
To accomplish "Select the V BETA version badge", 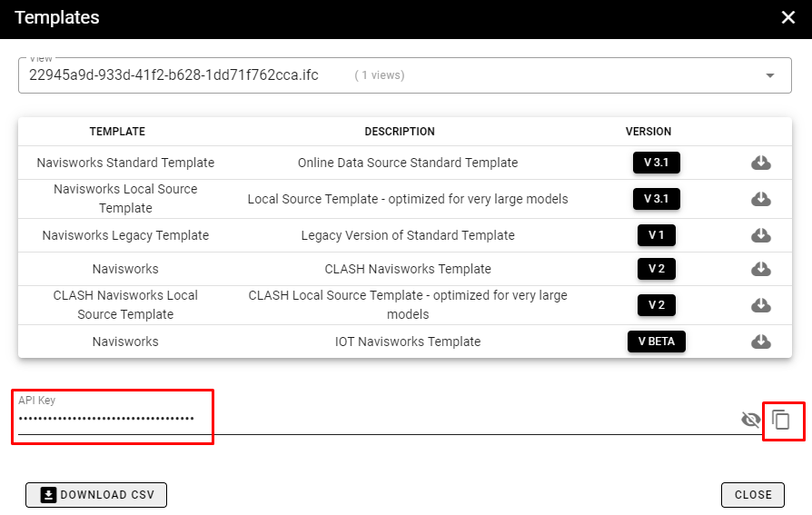I will (x=656, y=342).
